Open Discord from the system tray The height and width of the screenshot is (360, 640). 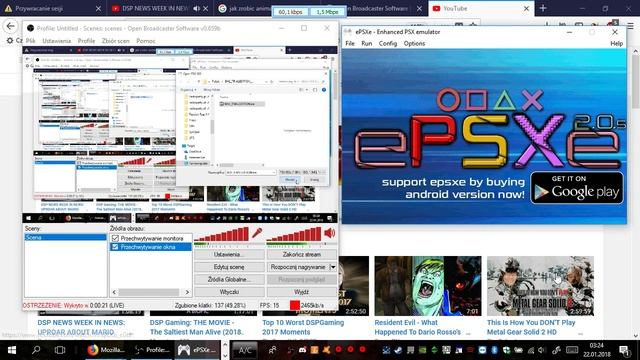[x=302, y=350]
